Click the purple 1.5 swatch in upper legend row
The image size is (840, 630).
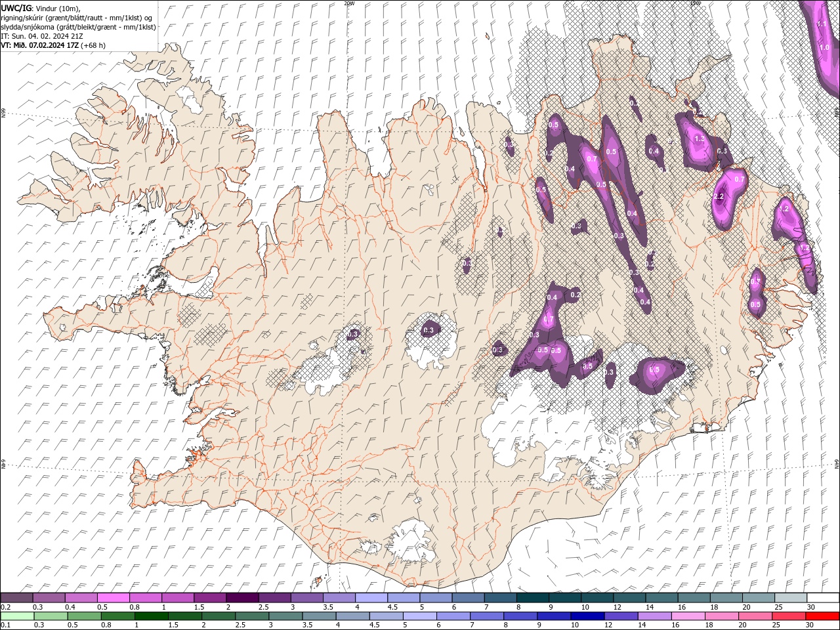point(210,598)
